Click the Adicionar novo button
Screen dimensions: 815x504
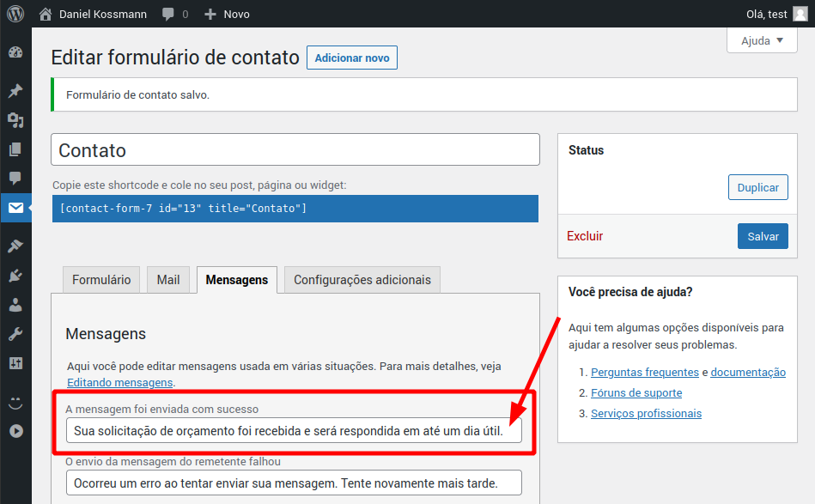click(352, 58)
